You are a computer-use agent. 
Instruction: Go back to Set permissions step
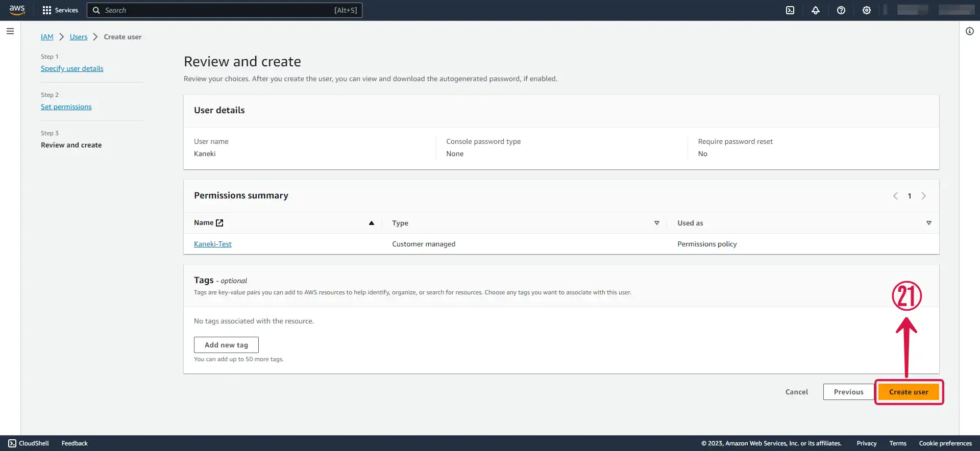66,107
